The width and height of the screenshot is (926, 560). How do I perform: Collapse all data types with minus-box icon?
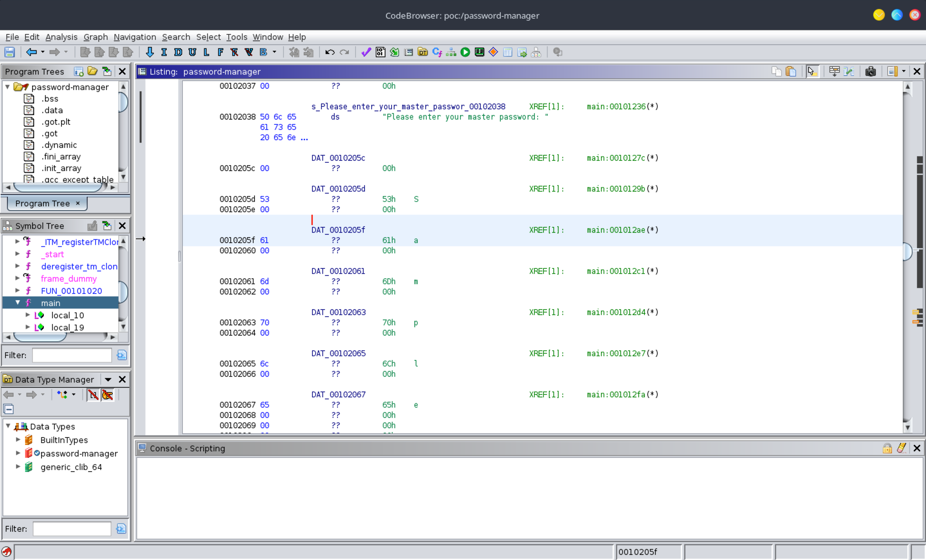pyautogui.click(x=9, y=409)
